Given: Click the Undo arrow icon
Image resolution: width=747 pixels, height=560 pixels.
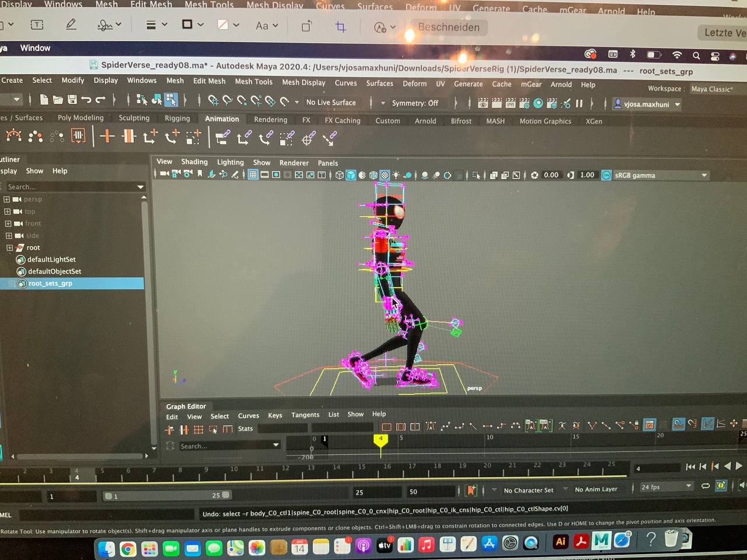Looking at the screenshot, I should [x=86, y=100].
